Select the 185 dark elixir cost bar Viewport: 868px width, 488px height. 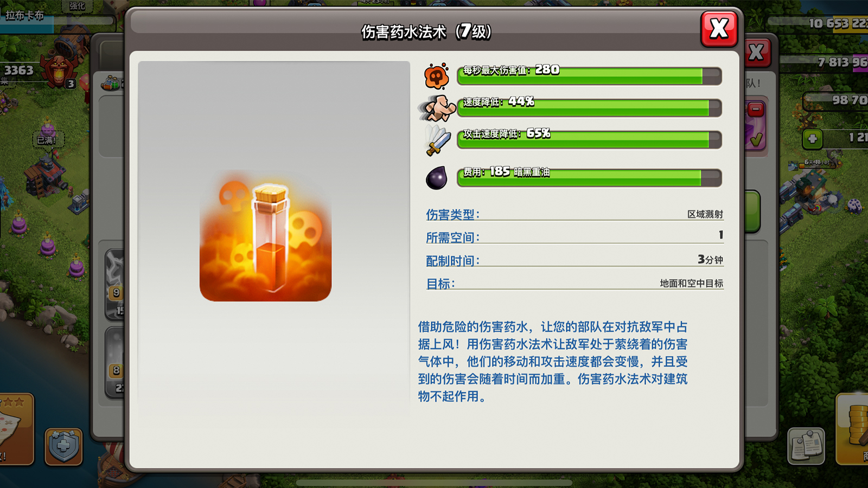589,178
